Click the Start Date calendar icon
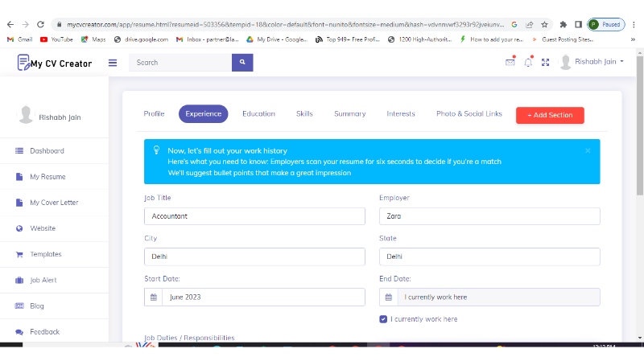Image resolution: width=644 pixels, height=361 pixels. click(153, 297)
